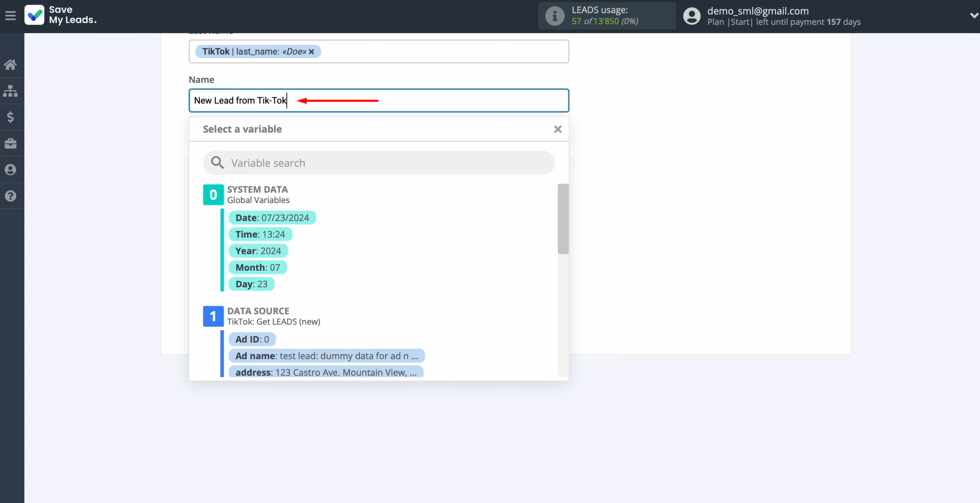The height and width of the screenshot is (503, 980).
Task: Open the billing dollar sidebar icon
Action: click(x=10, y=117)
